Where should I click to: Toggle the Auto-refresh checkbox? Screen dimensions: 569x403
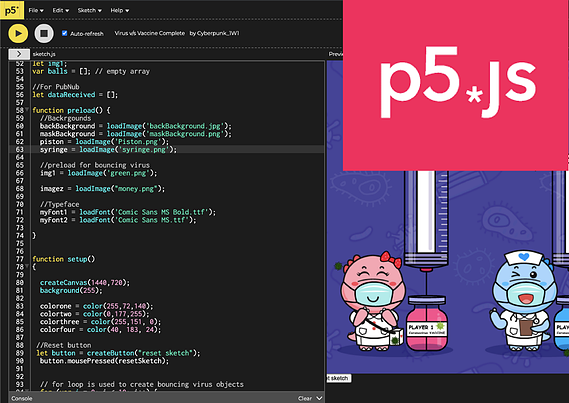65,33
